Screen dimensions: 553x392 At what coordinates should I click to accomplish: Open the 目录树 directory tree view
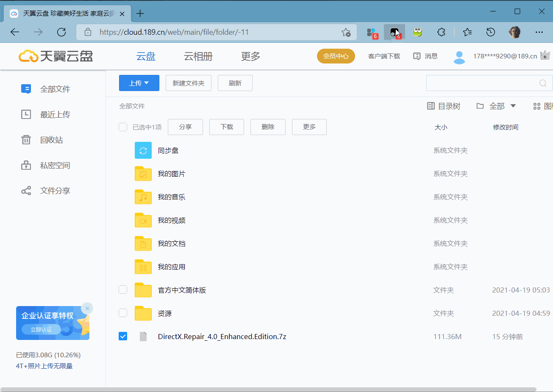click(x=444, y=106)
